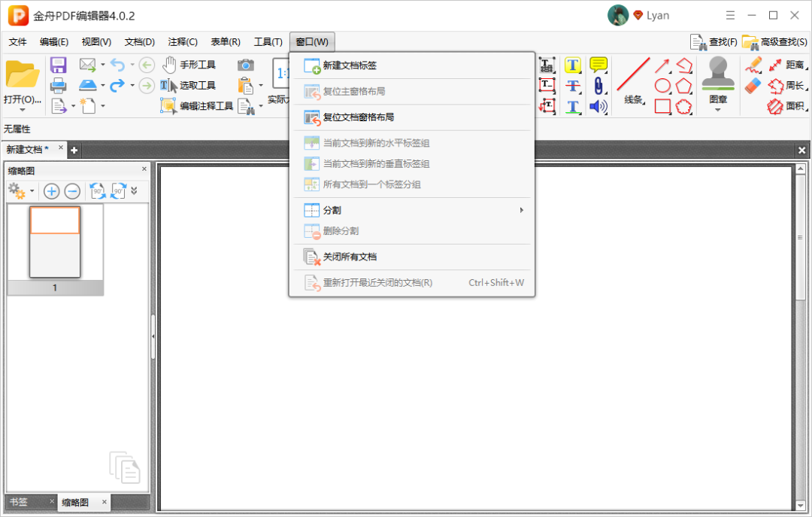Click the yellow sticky note comment icon
The width and height of the screenshot is (812, 517).
point(598,65)
